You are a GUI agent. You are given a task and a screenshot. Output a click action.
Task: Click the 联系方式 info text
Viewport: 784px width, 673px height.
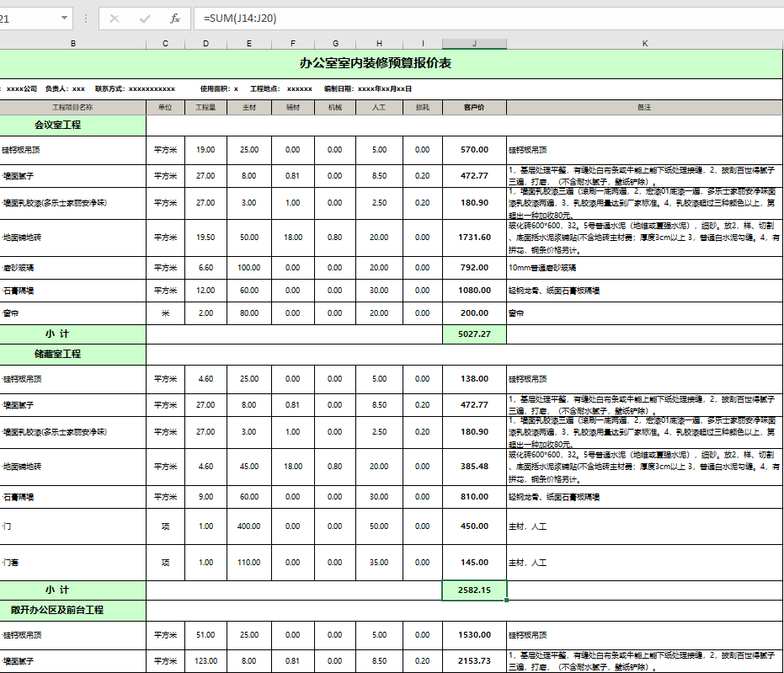135,89
